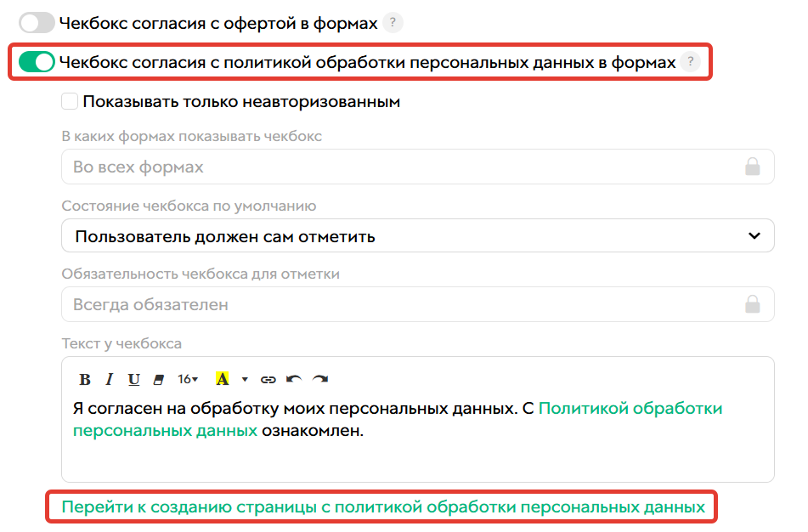Open the text color picker arrow
Image resolution: width=808 pixels, height=532 pixels.
(245, 379)
